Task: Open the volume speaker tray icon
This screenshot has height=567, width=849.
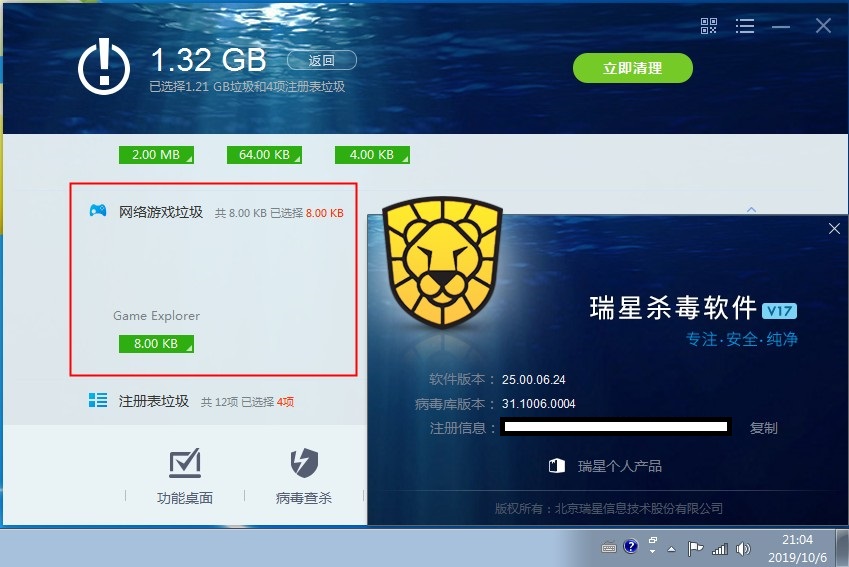Action: tap(743, 549)
